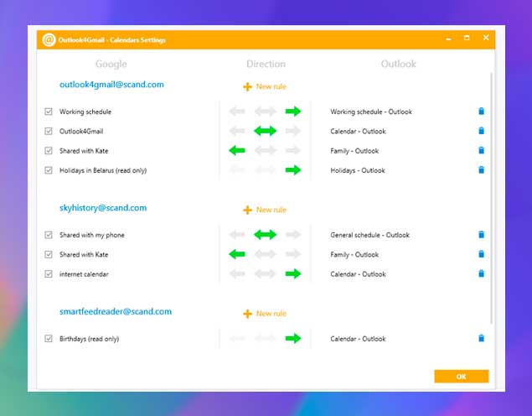The width and height of the screenshot is (532, 416).
Task: Choose left arrow direction for Working schedule
Action: (237, 111)
